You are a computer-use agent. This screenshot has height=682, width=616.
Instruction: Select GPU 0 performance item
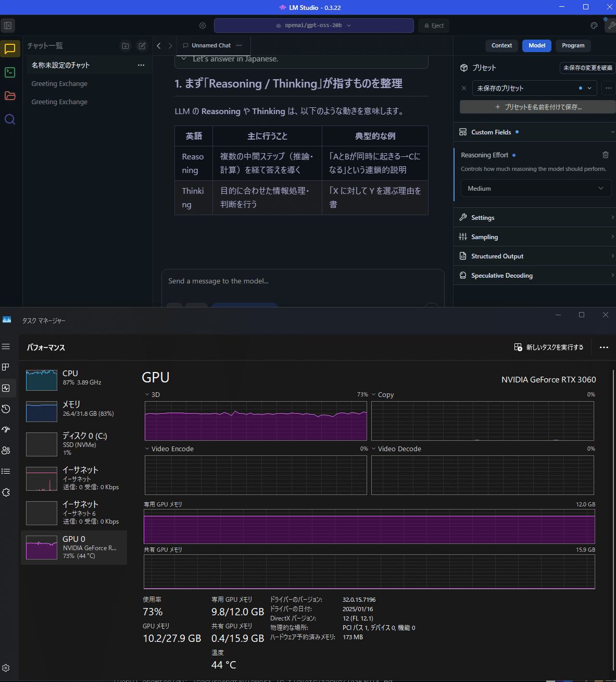click(x=74, y=548)
